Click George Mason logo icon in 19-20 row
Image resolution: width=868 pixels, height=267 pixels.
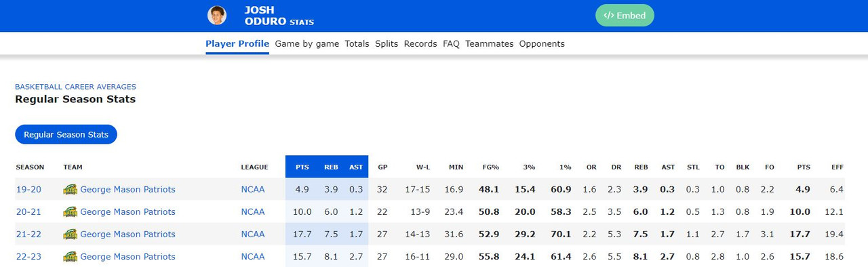click(70, 190)
